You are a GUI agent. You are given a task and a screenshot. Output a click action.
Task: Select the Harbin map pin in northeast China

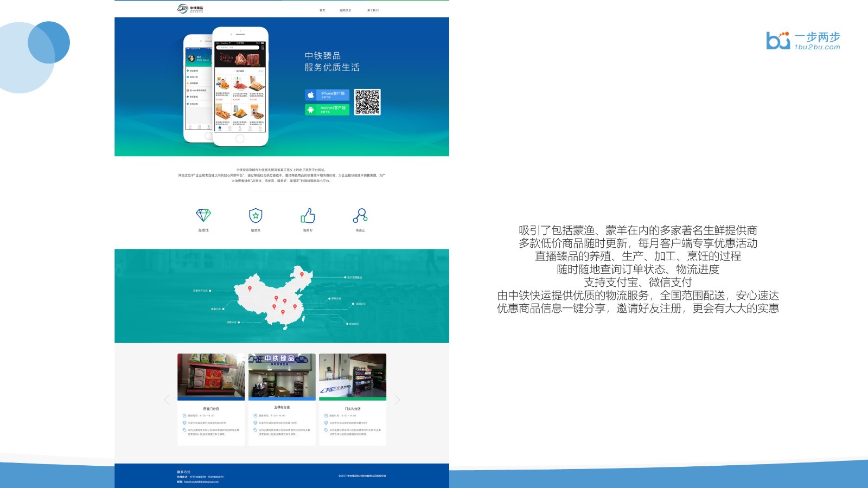point(302,275)
